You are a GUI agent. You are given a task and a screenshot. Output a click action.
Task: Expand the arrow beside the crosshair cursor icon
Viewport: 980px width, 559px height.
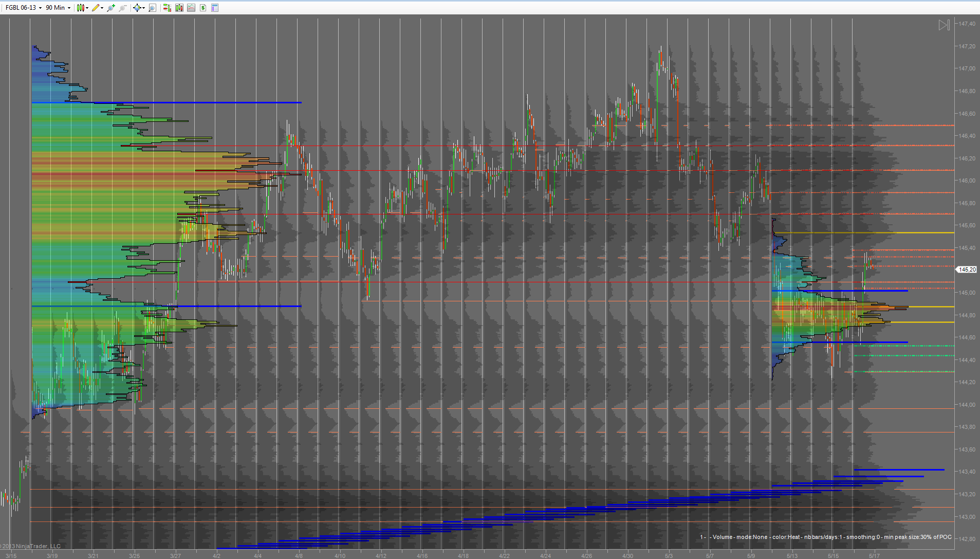pos(143,8)
